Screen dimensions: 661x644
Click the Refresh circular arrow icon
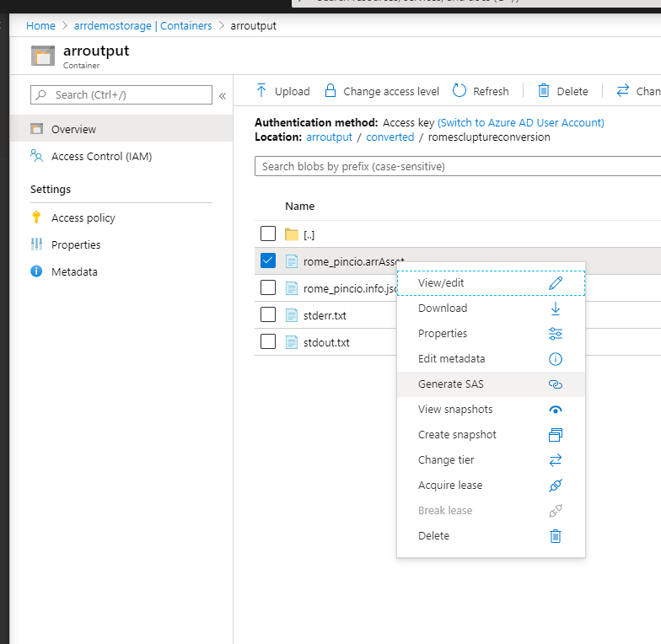point(459,91)
